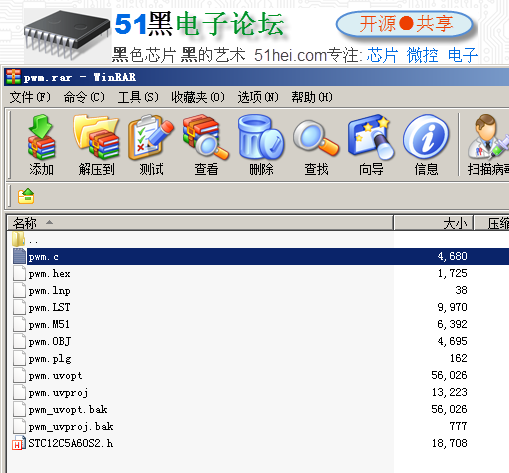
Task: Select the pwm.uvproj file row
Action: point(258,393)
